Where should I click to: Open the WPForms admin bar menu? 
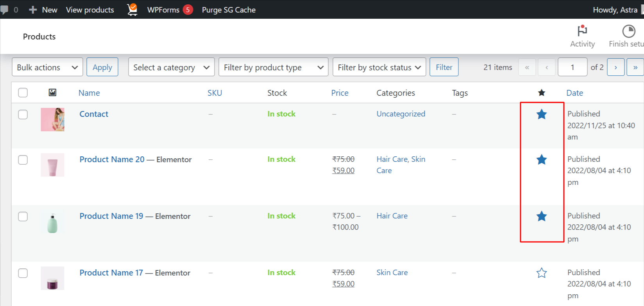pyautogui.click(x=163, y=10)
